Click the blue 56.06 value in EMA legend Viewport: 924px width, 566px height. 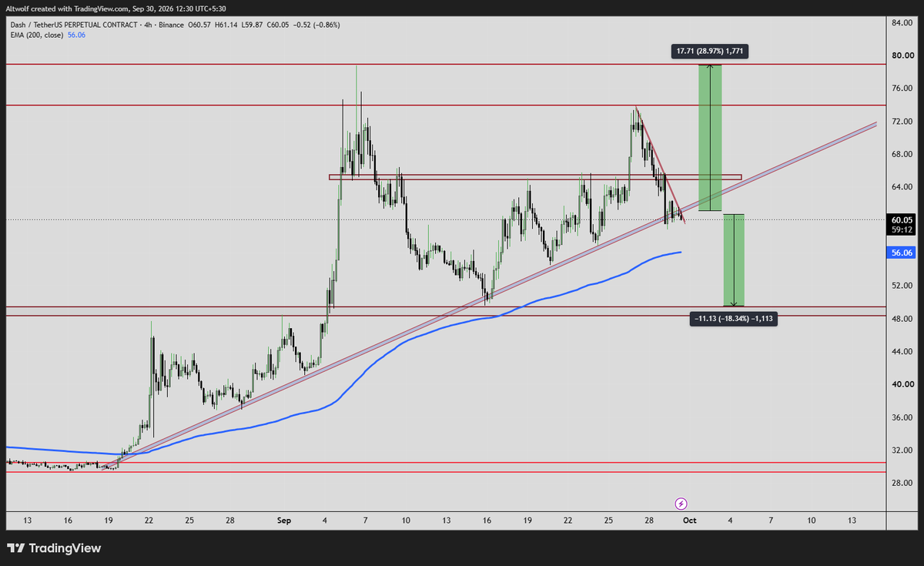tap(76, 35)
